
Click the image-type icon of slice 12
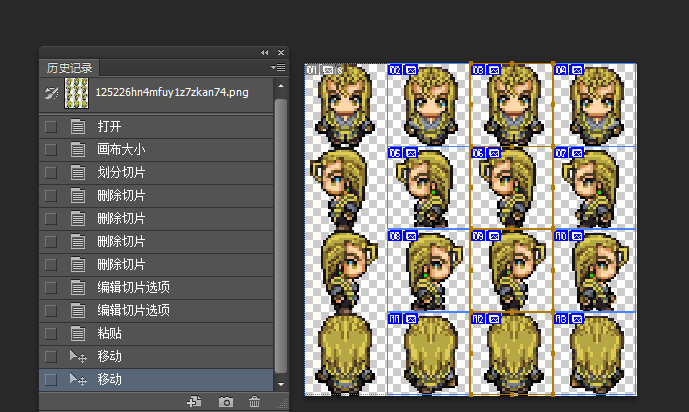[x=494, y=319]
